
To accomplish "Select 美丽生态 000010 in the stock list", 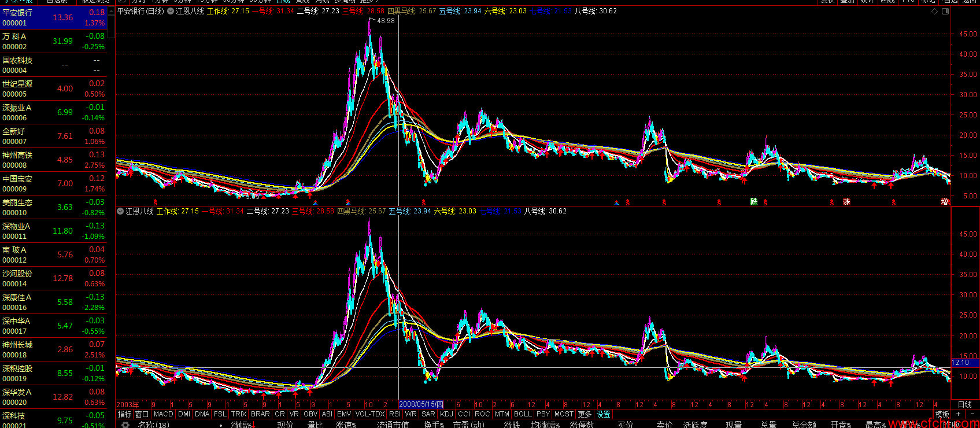I will (x=54, y=207).
